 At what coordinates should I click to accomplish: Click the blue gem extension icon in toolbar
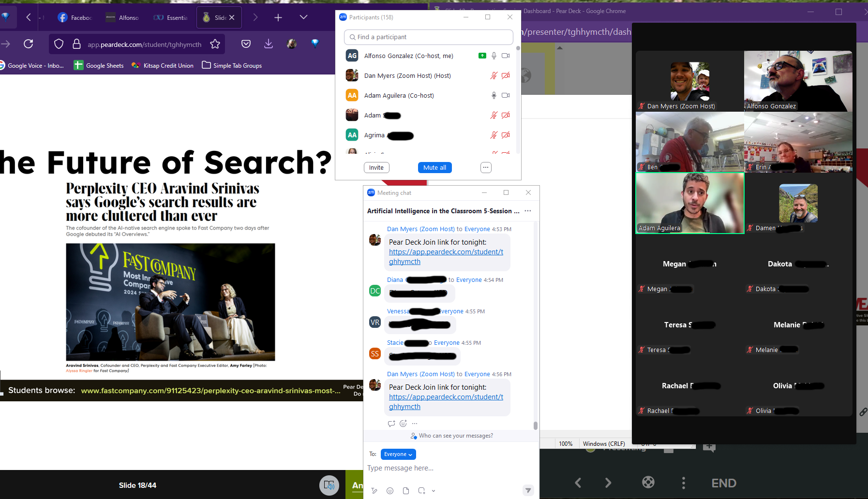pyautogui.click(x=315, y=44)
